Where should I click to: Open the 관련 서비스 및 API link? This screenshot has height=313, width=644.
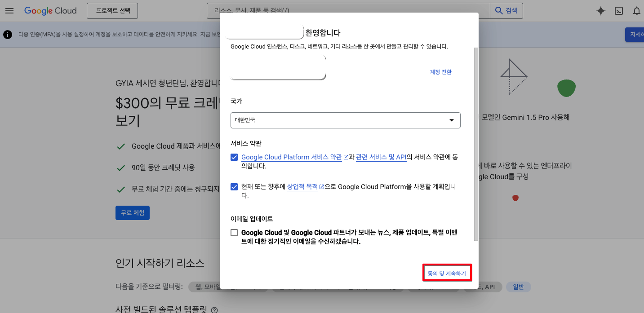(381, 157)
